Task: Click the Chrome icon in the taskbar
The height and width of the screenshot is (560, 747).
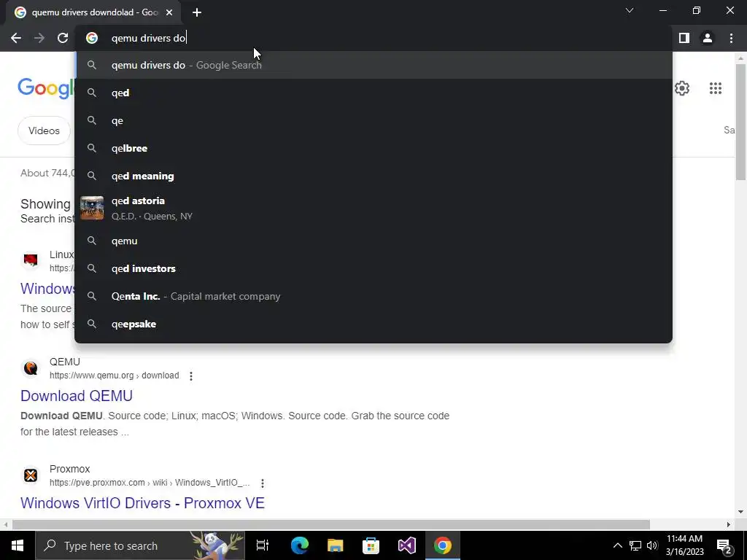Action: click(x=443, y=545)
